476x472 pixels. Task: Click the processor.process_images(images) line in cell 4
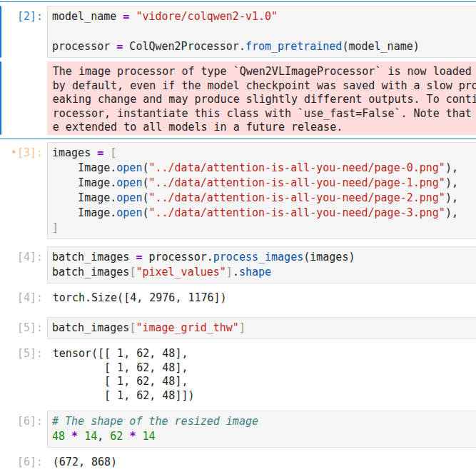[203, 257]
